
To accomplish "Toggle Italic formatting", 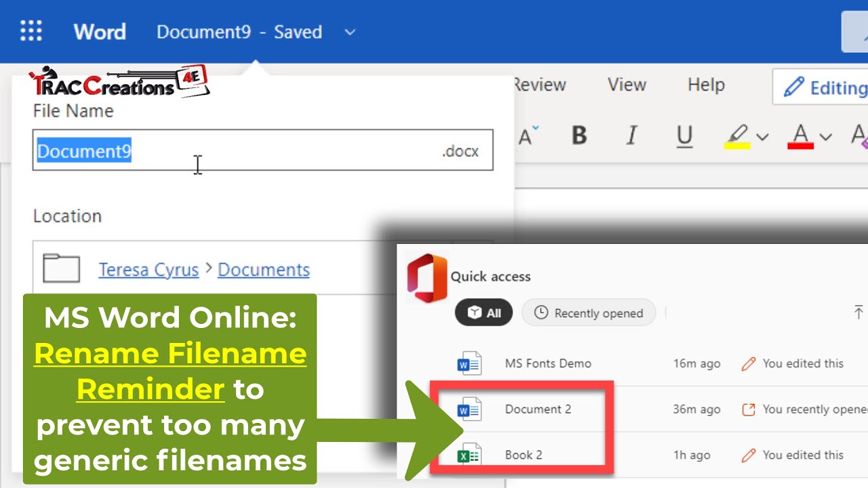I will (632, 136).
